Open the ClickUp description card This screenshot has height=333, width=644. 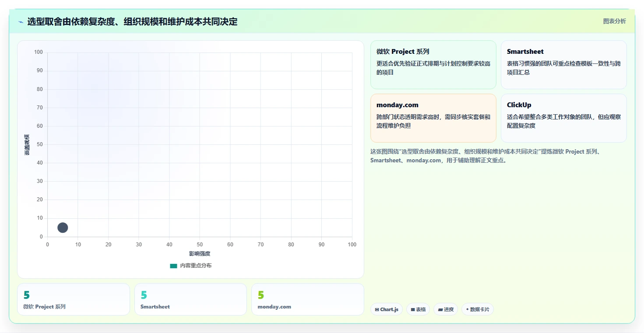point(563,118)
